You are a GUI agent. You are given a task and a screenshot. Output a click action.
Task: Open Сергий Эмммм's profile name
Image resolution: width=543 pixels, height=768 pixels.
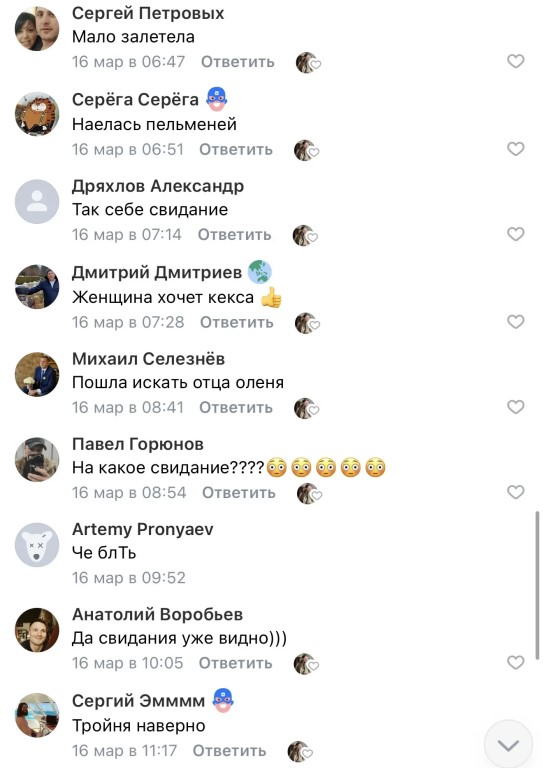[138, 701]
